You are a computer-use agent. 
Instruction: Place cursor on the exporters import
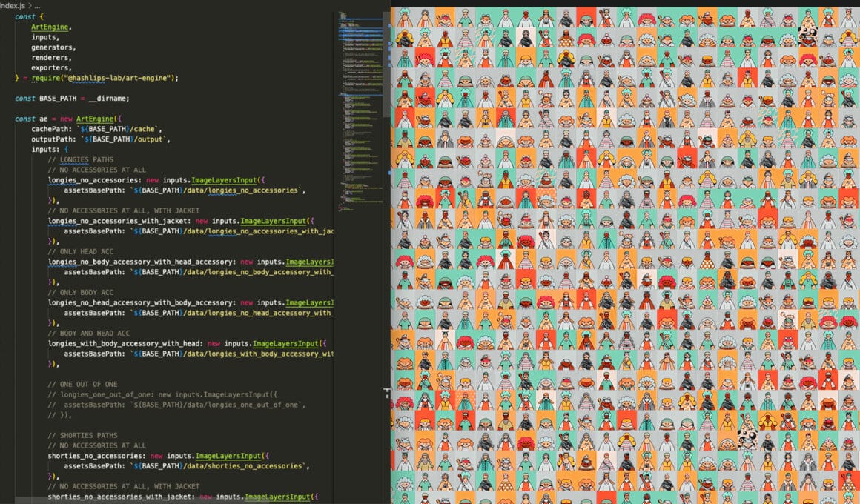tap(50, 67)
